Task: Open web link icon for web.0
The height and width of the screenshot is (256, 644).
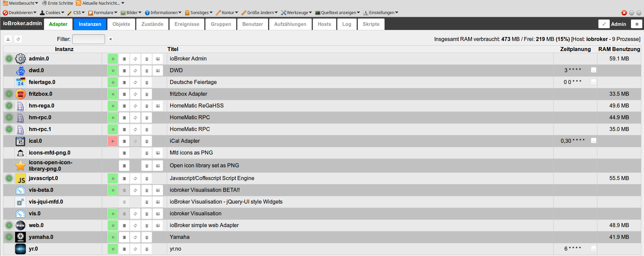Action: (x=158, y=225)
